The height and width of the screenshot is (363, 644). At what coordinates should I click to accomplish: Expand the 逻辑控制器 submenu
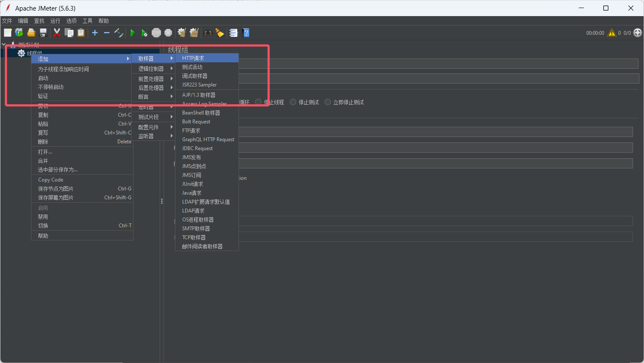pos(153,69)
